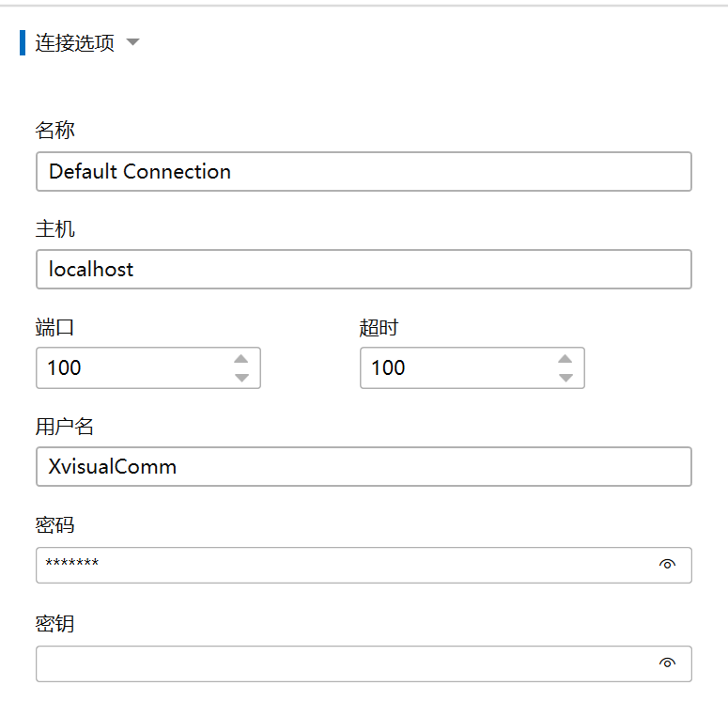Viewport: 728px width, 717px height.
Task: Toggle visibility of the 密钥 field with the eye icon
Action: click(x=668, y=662)
